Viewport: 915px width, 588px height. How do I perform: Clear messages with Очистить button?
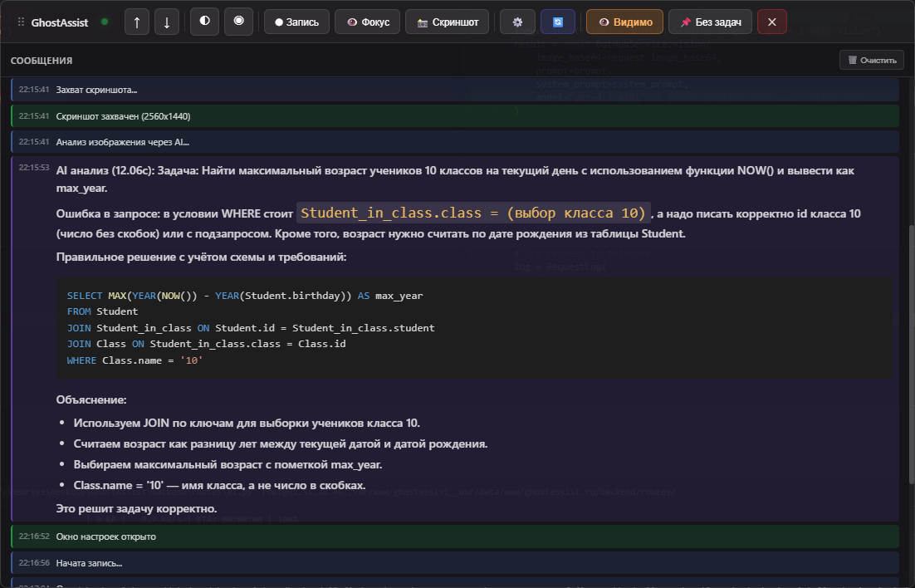[871, 60]
